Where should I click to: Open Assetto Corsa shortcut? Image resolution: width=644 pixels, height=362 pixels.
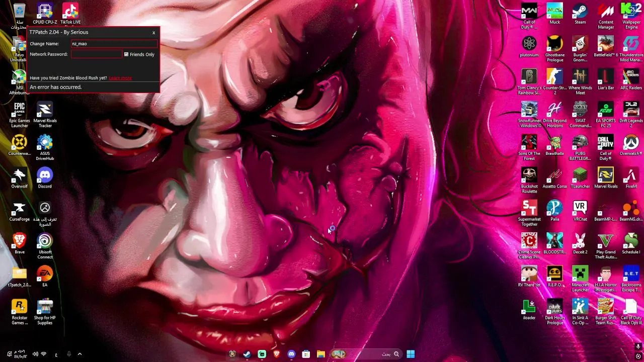coord(554,178)
